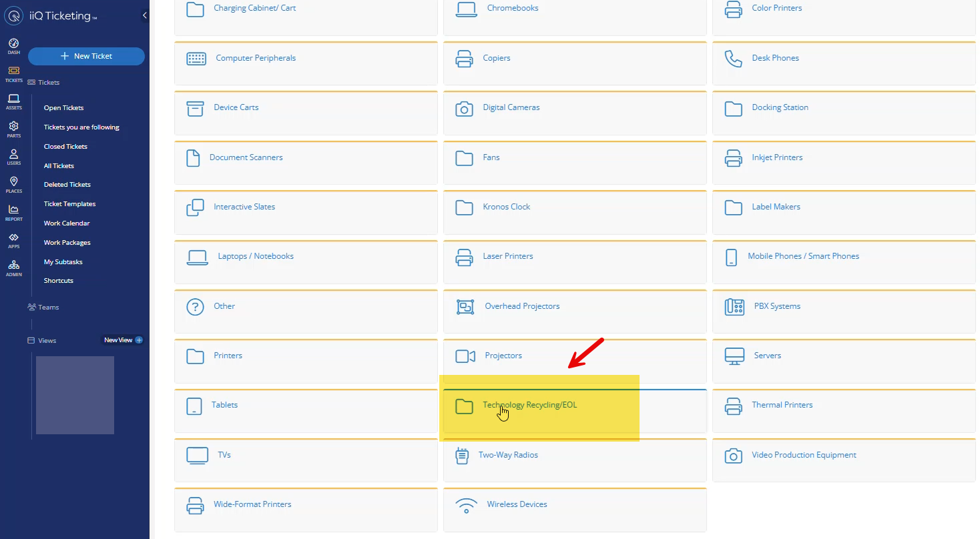This screenshot has height=539, width=980.
Task: Click the Apps icon in the sidebar
Action: pos(13,238)
